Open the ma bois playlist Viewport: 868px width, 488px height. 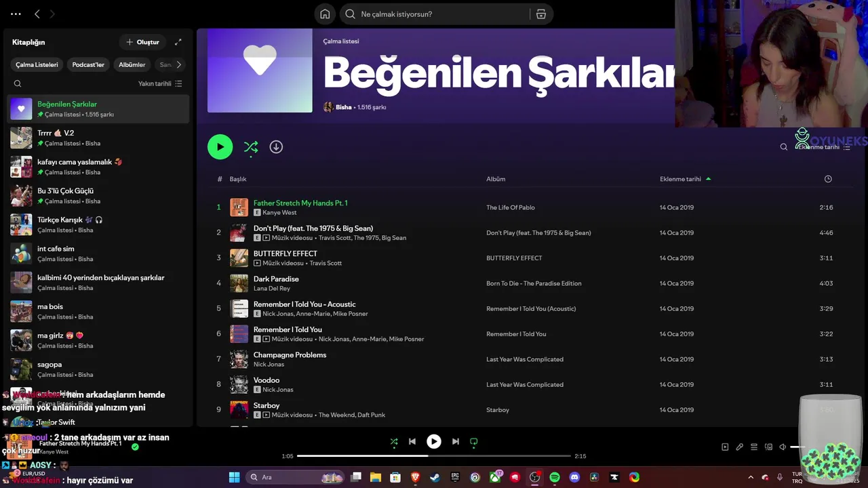tap(98, 311)
